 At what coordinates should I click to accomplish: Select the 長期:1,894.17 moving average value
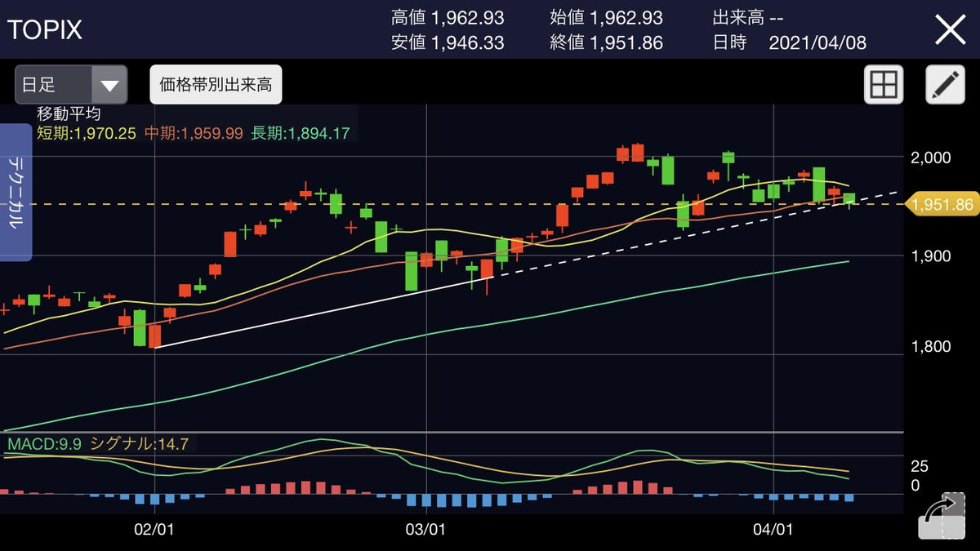300,133
